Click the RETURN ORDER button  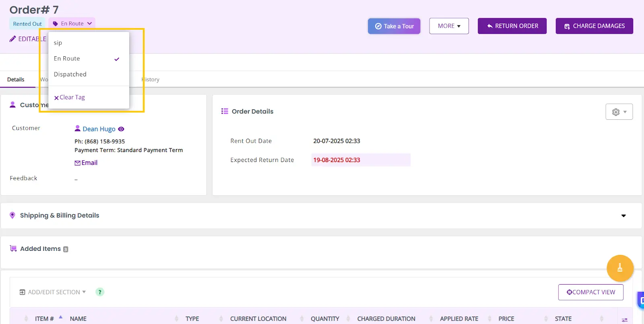[512, 26]
